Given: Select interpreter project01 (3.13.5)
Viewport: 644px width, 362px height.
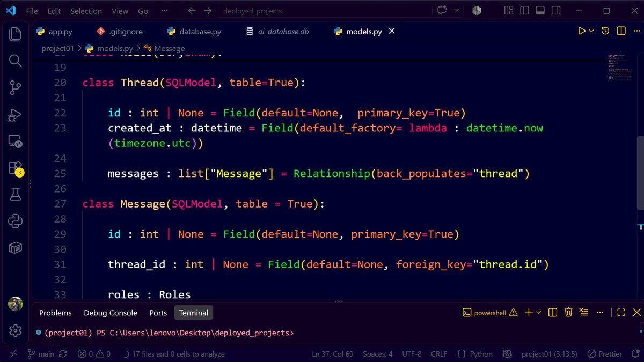Looking at the screenshot, I should coord(549,354).
